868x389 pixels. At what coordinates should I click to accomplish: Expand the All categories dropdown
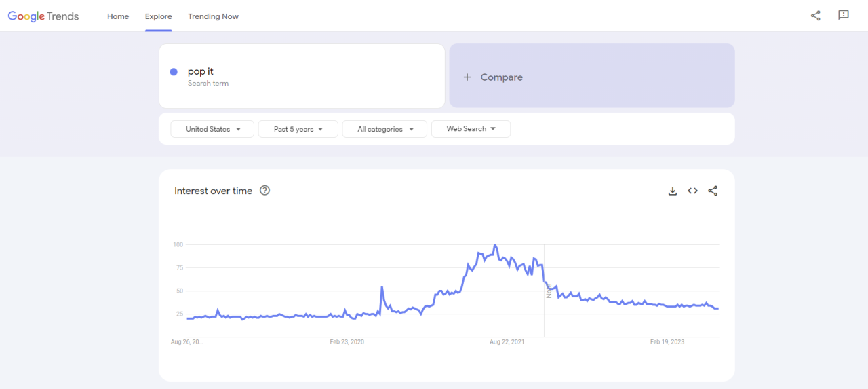click(x=384, y=129)
